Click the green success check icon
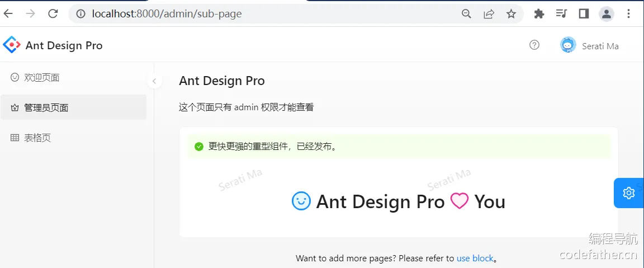This screenshot has width=644, height=268. coord(199,147)
